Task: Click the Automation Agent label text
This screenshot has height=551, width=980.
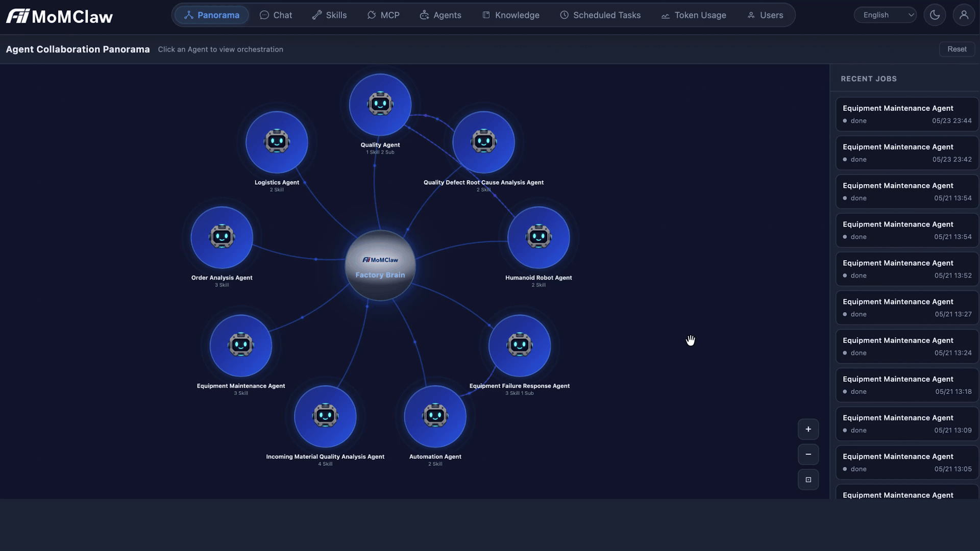Action: coord(435,457)
